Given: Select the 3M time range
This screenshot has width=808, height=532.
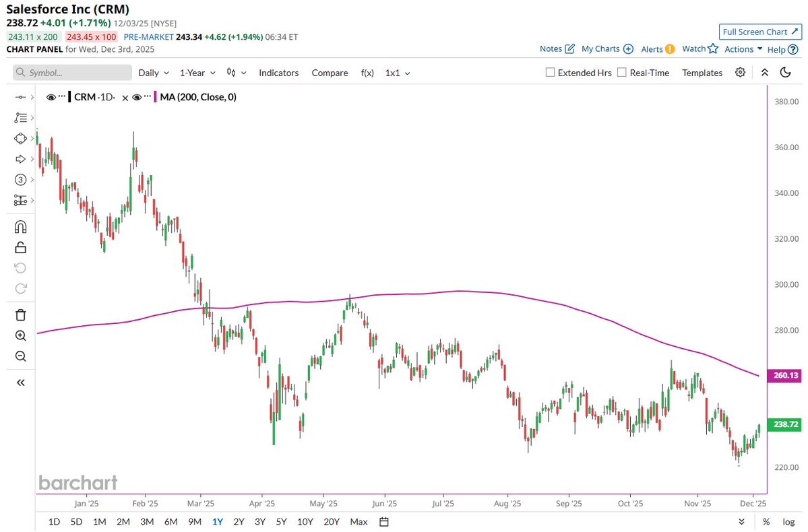Looking at the screenshot, I should coord(147,522).
